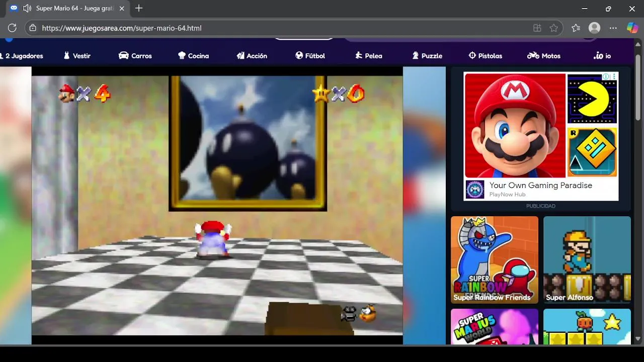This screenshot has height=362, width=644.
Task: Click the browser refresh icon
Action: [13, 28]
